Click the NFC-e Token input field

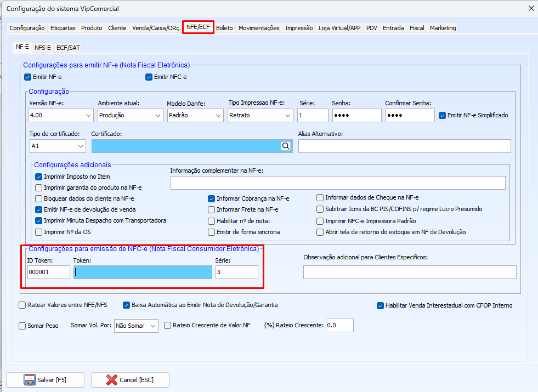coord(143,272)
